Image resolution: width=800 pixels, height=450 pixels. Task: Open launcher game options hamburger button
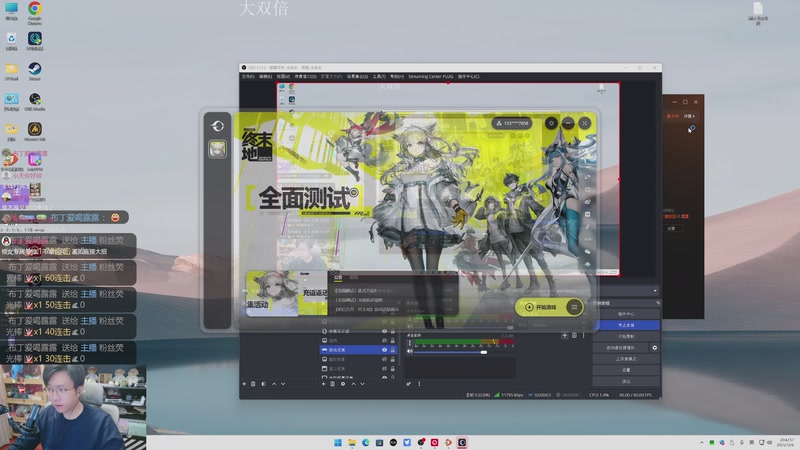[x=574, y=307]
